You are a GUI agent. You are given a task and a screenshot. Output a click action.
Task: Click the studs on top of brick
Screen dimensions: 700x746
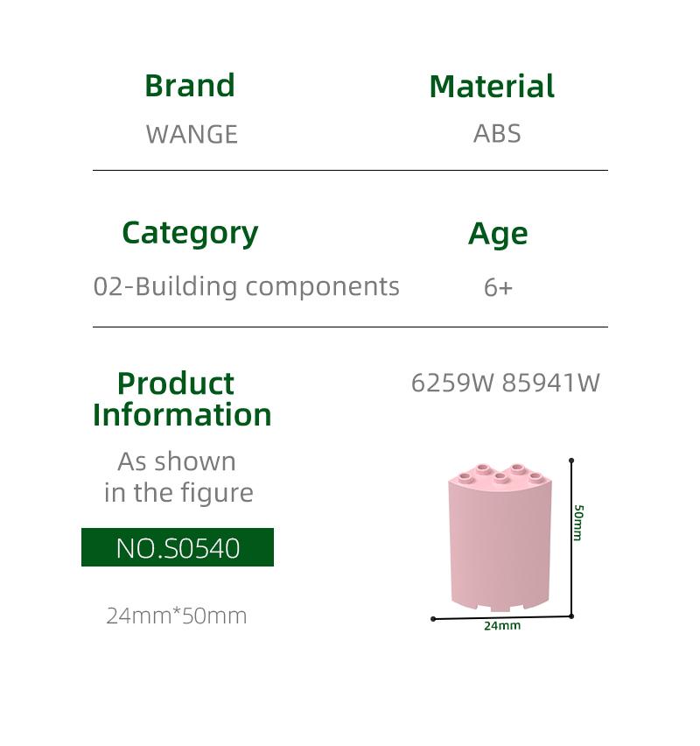point(500,474)
